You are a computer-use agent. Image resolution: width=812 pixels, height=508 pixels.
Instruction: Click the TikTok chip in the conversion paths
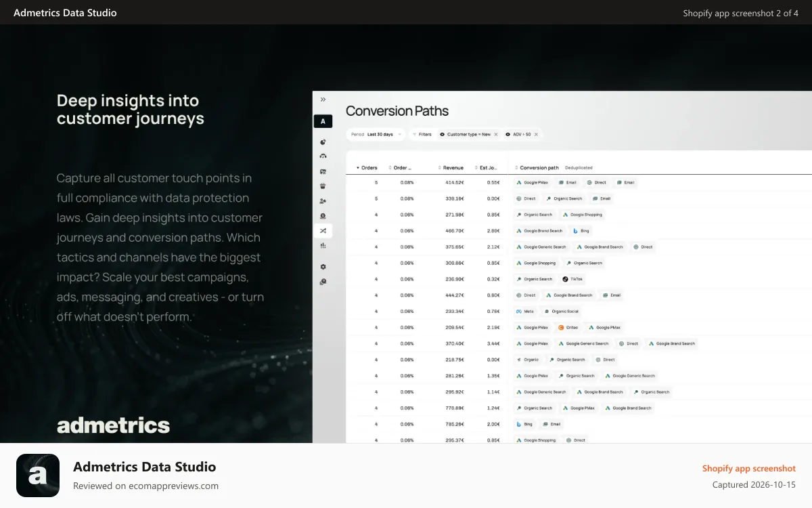572,279
